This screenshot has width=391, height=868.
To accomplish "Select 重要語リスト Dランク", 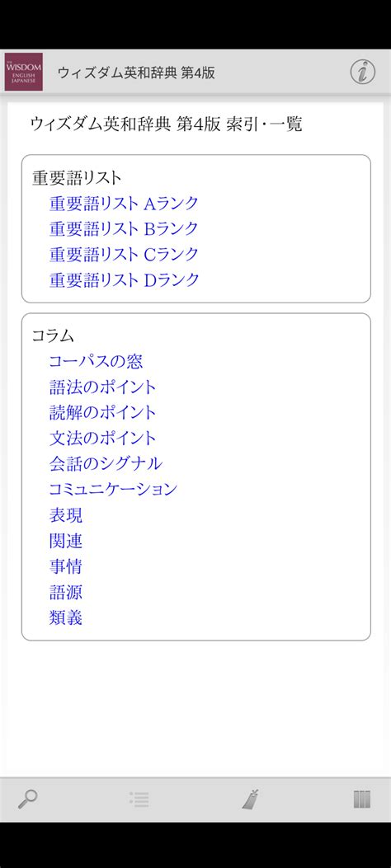I will coord(124,279).
